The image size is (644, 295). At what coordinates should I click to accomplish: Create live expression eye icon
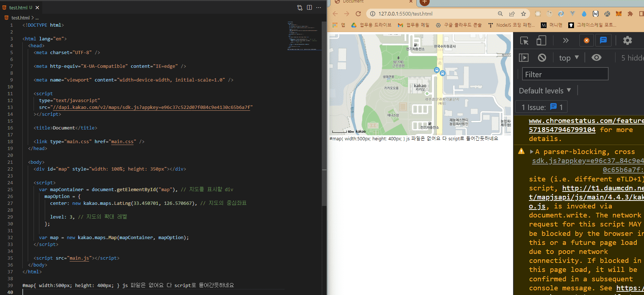[596, 58]
